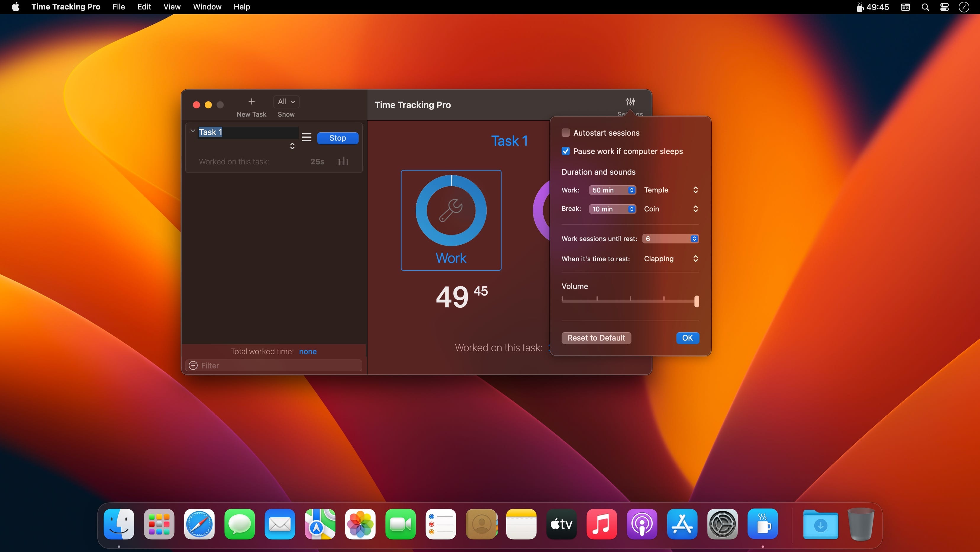Open the Show All dropdown
Image resolution: width=980 pixels, height=552 pixels.
click(286, 102)
